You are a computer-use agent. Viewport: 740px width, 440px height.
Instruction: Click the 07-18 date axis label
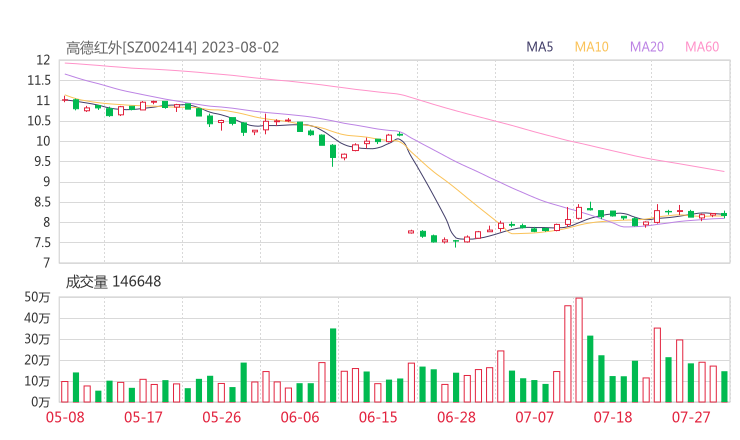[613, 417]
